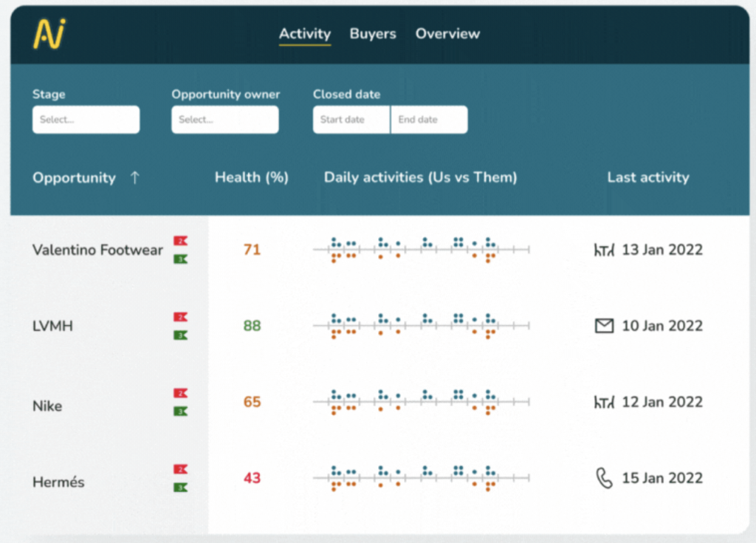Click the green flag icon for LVMH
This screenshot has width=756, height=543.
[x=180, y=335]
